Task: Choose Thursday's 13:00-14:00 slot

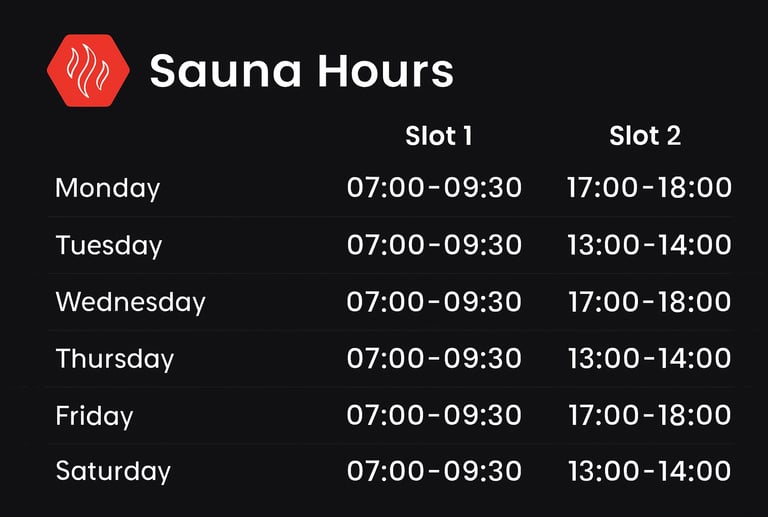Action: pos(649,358)
